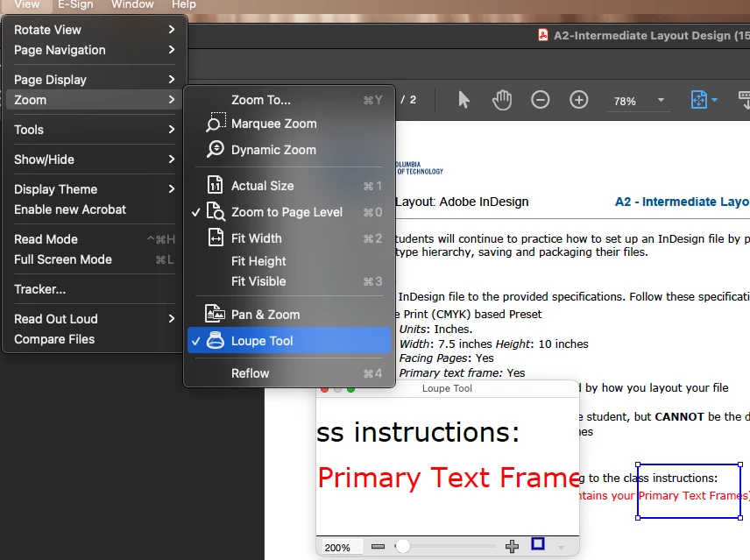Viewport: 750px width, 560px height.
Task: Open Tracker... from View menu
Action: (95, 289)
